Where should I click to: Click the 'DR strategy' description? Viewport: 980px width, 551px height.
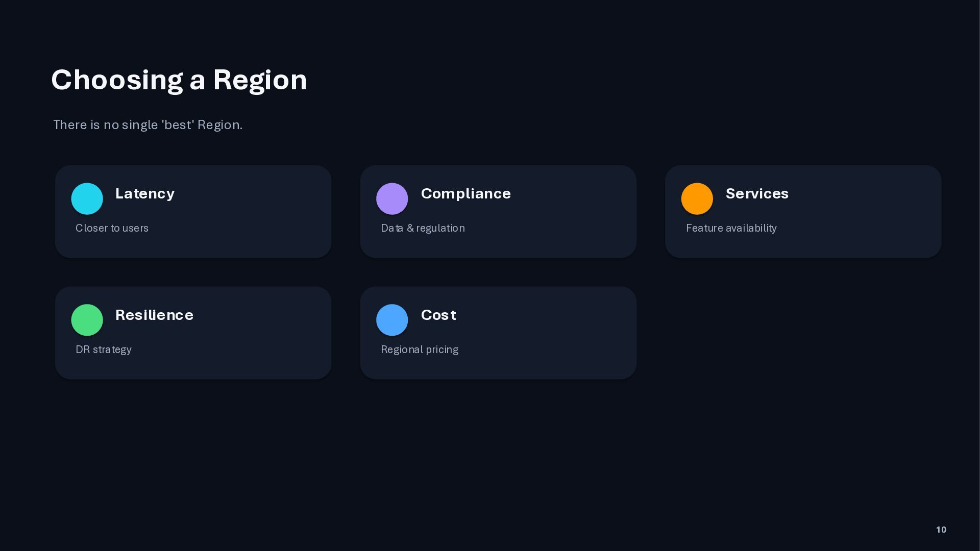pyautogui.click(x=104, y=349)
